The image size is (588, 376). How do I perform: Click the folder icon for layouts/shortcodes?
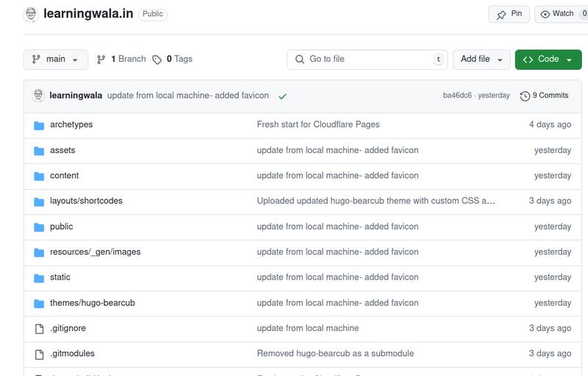39,202
